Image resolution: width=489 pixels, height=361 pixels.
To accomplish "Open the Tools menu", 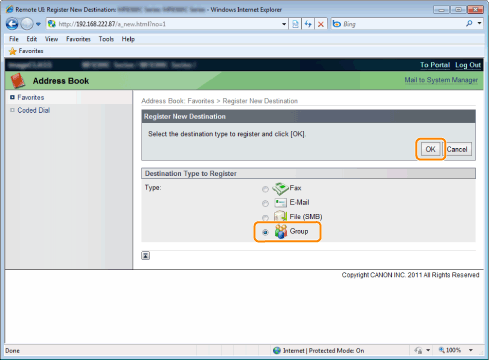I will click(x=106, y=39).
